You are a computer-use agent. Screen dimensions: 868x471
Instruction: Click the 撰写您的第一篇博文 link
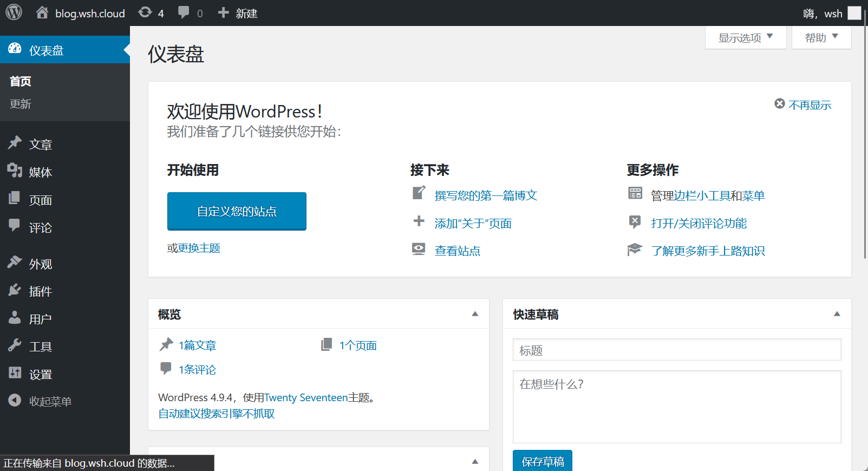click(486, 195)
